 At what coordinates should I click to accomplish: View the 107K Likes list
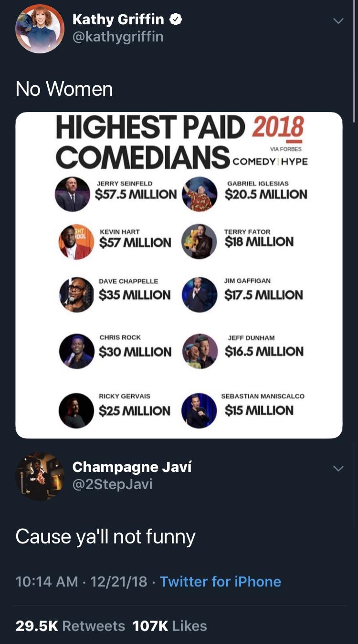[169, 626]
